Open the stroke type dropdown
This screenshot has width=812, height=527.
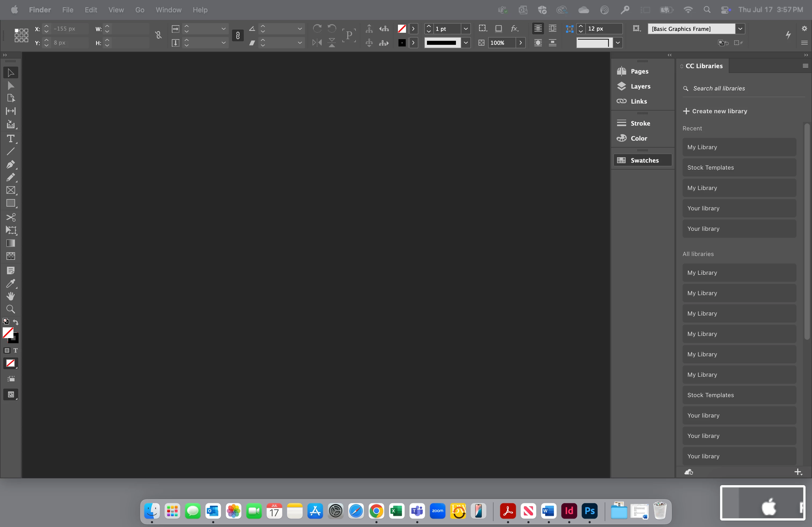click(x=466, y=43)
